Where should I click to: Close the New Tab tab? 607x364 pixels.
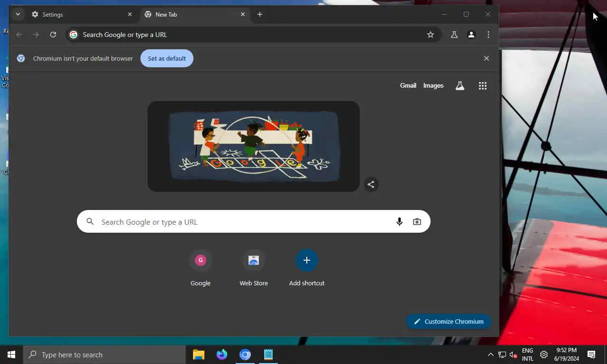click(243, 15)
